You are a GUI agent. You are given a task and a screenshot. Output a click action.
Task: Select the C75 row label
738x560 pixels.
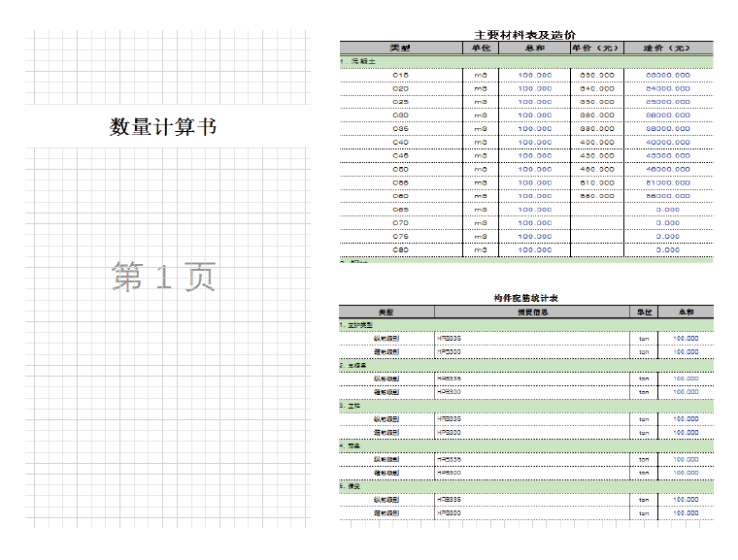tap(400, 237)
